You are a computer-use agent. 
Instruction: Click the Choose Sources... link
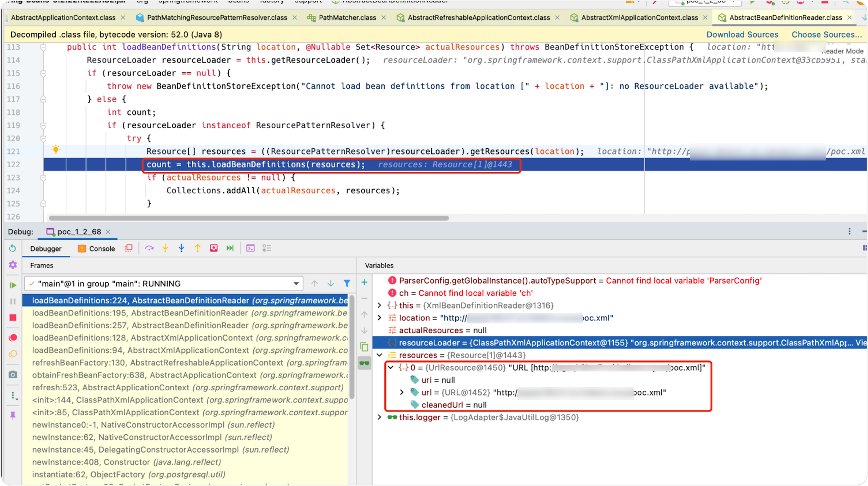click(827, 34)
